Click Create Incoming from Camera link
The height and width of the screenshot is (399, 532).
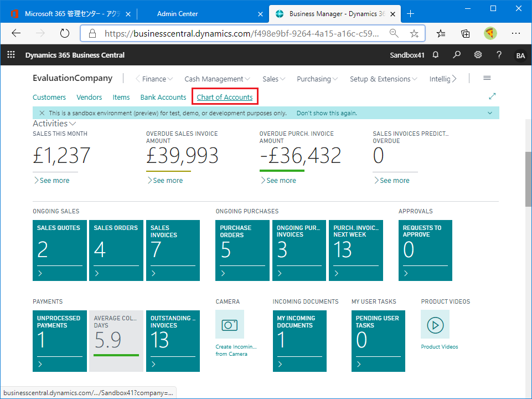[x=236, y=350]
